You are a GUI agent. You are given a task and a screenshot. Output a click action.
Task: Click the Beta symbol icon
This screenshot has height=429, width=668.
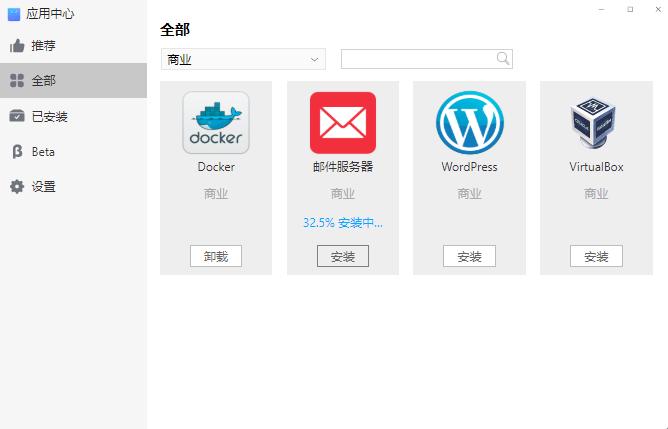(x=17, y=151)
